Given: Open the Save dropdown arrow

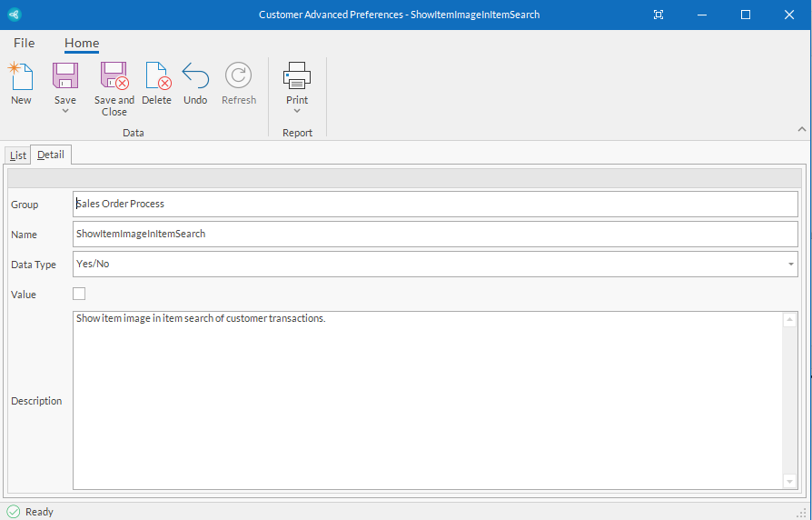Looking at the screenshot, I should click(x=65, y=110).
